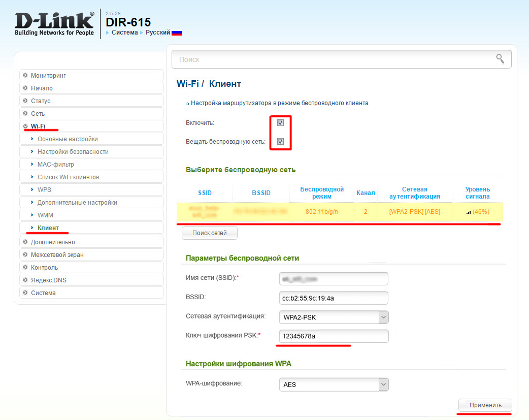Select the 802.11b/g/n network row cell
529x420 pixels.
point(321,212)
